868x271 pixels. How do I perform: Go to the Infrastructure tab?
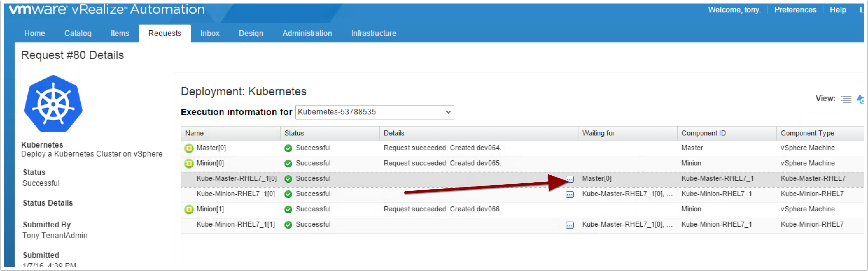tap(373, 33)
